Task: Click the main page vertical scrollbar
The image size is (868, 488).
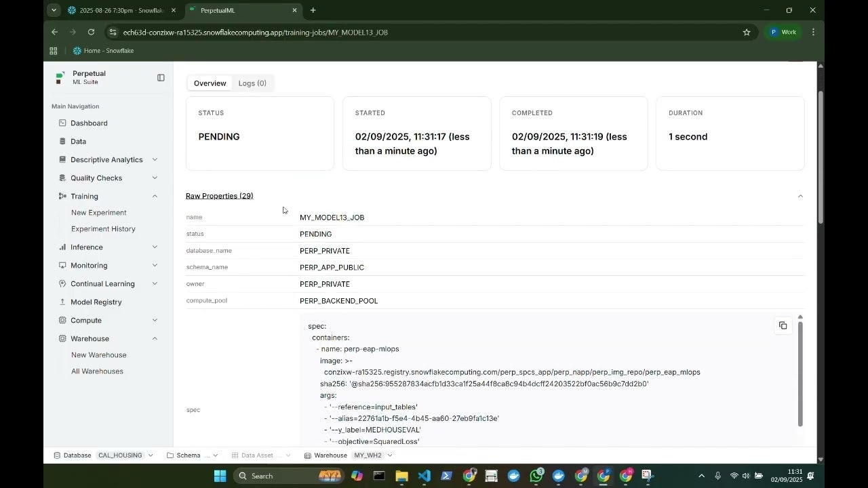Action: pos(821,157)
